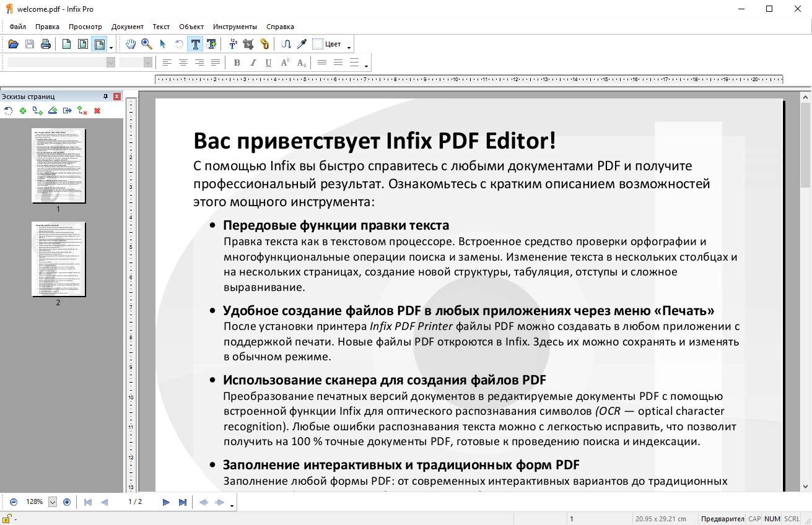Image resolution: width=812 pixels, height=525 pixels.
Task: Click the page number field 1 / 2
Action: [135, 501]
